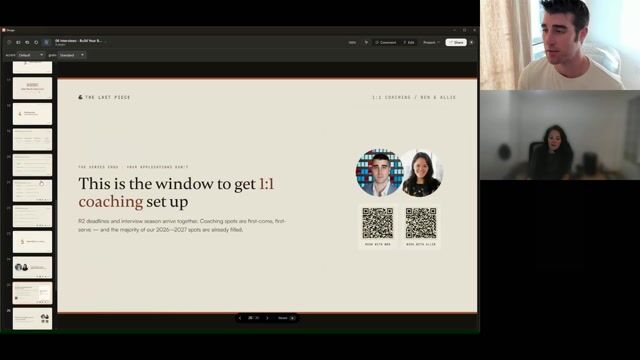Click the woman's circular portrait on the slide
Image resolution: width=640 pixels, height=360 pixels.
click(422, 173)
